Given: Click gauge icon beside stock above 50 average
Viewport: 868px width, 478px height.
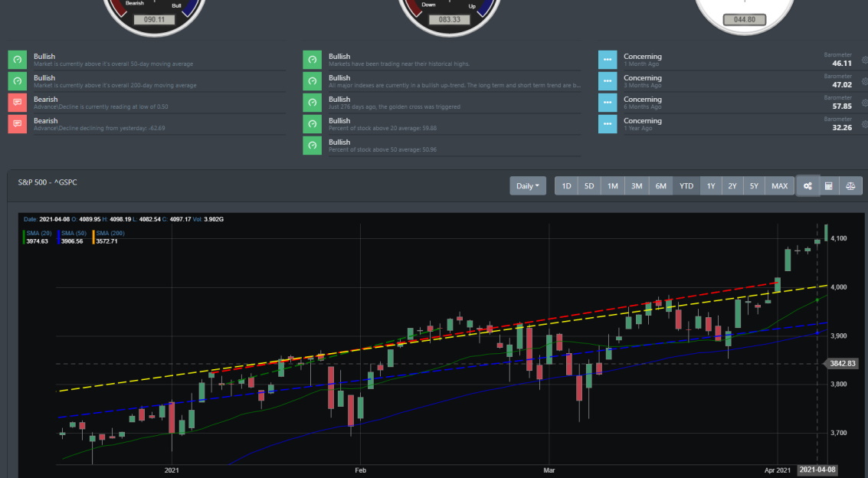Looking at the screenshot, I should pos(313,146).
